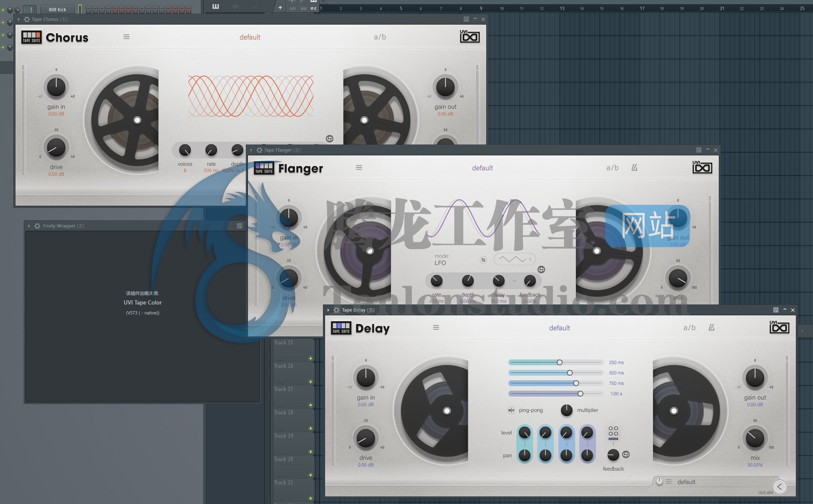Image resolution: width=813 pixels, height=504 pixels.
Task: Click the link icon beside Chorus rate knobs
Action: coord(330,139)
